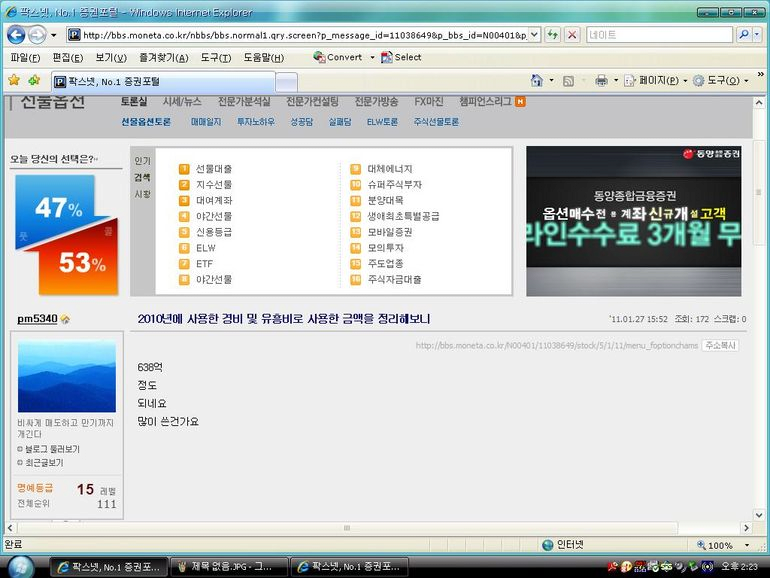Viewport: 770px width, 578px height.
Task: Click the Add to Favorites icon
Action: pyautogui.click(x=34, y=80)
